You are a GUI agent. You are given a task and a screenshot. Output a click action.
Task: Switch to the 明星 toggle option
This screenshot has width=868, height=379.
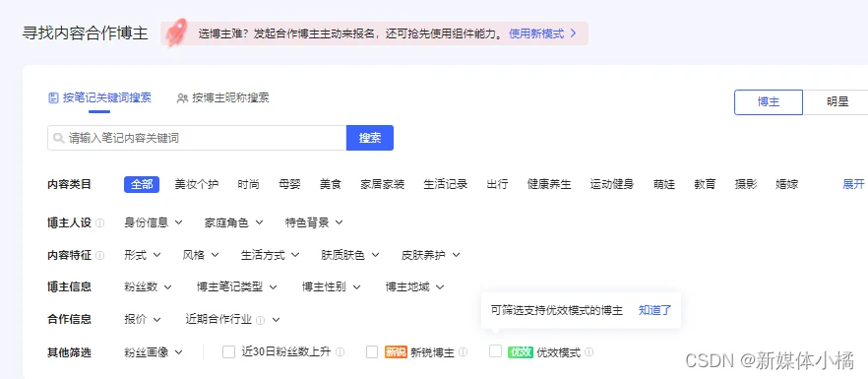pyautogui.click(x=837, y=102)
